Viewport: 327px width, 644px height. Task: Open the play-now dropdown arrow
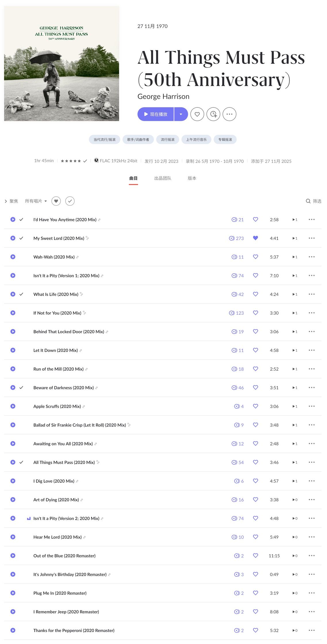coord(181,114)
